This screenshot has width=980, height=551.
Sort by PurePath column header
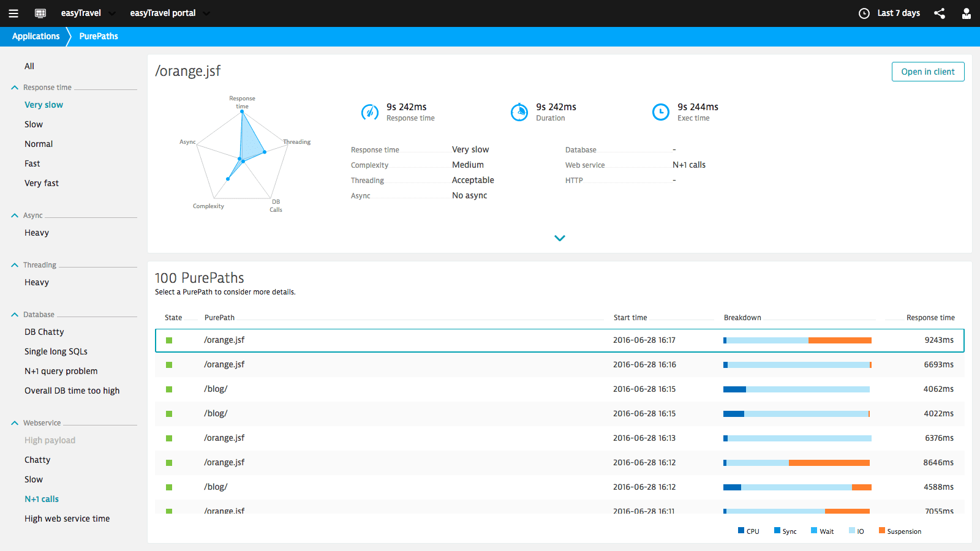coord(219,318)
